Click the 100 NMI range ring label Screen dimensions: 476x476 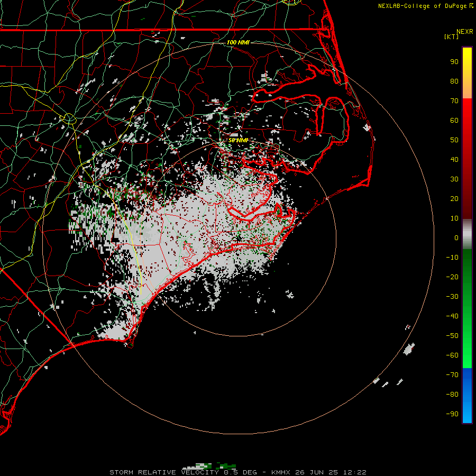click(x=238, y=42)
